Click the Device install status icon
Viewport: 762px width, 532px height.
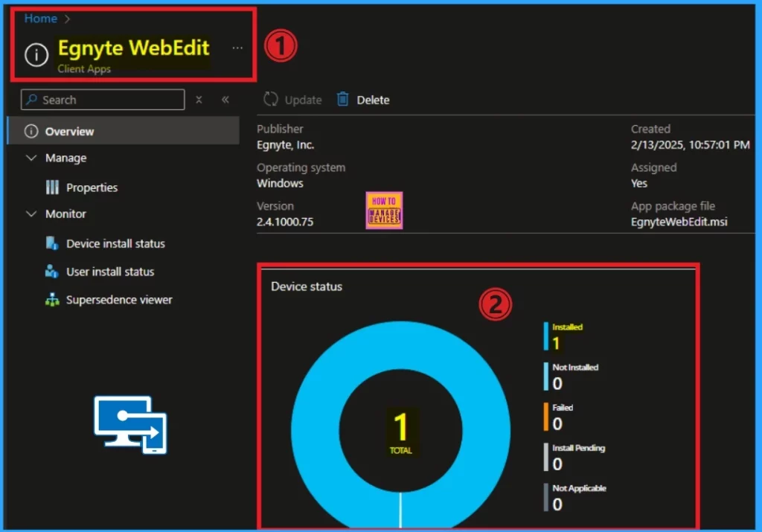click(52, 243)
